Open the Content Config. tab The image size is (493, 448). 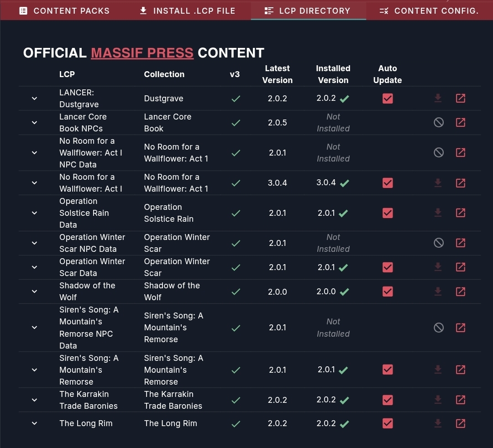[429, 10]
